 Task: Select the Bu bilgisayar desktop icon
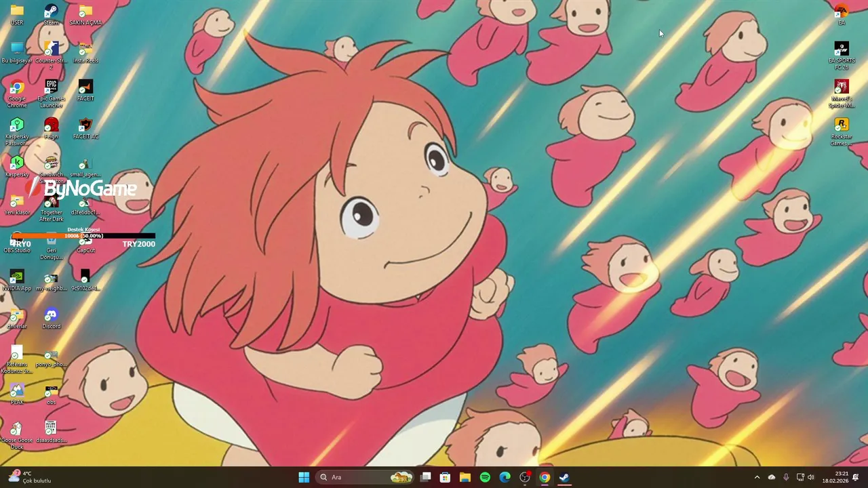point(17,53)
